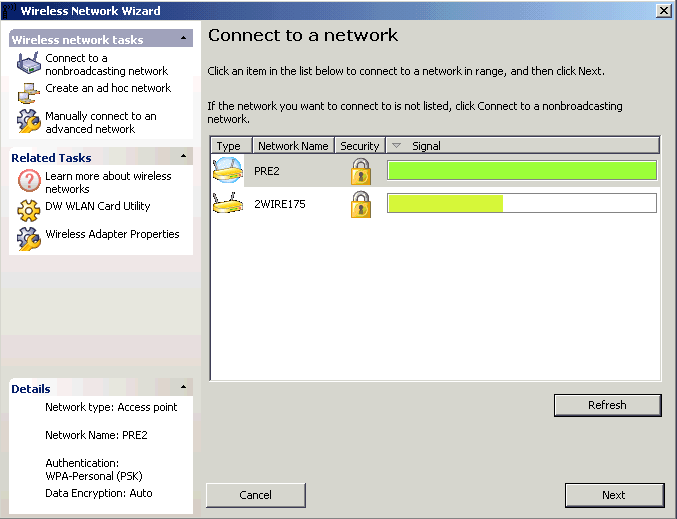The width and height of the screenshot is (677, 519).
Task: Click the wizard title bar antenna icon
Action: point(9,10)
